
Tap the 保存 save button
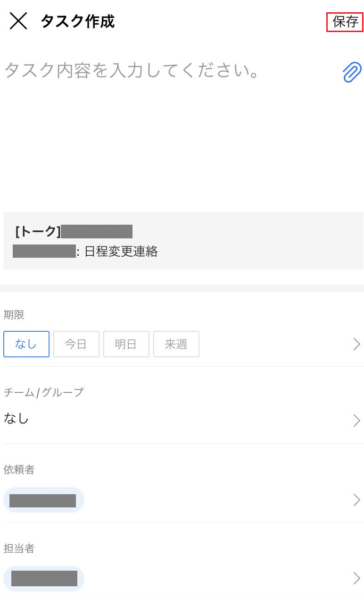[346, 21]
